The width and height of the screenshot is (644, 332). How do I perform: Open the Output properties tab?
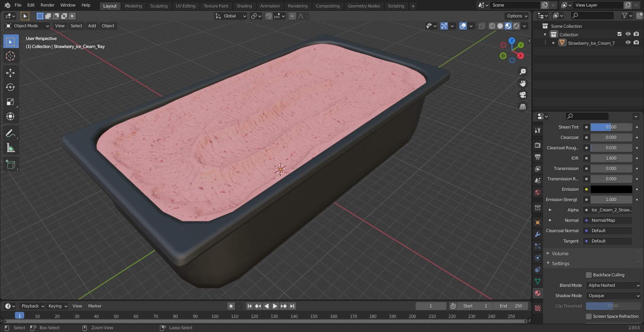click(537, 157)
